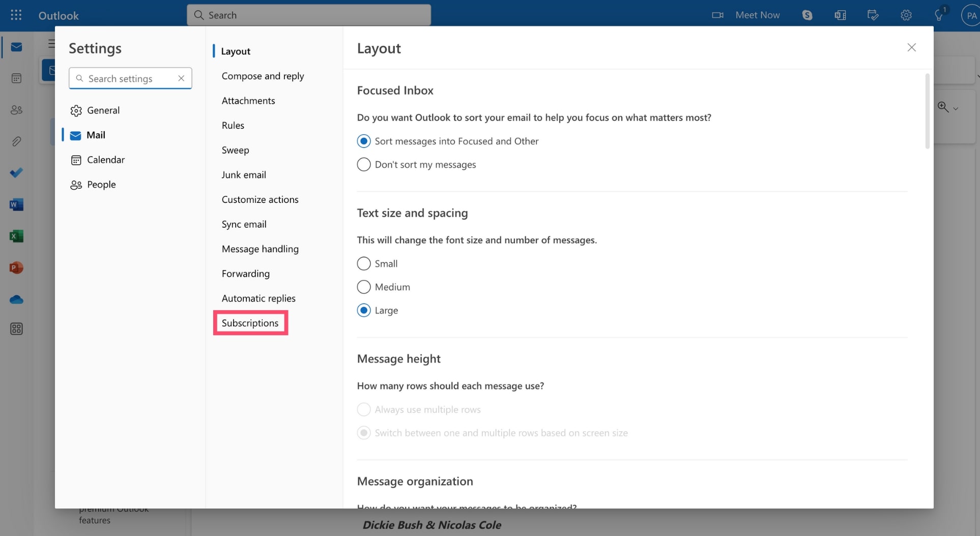Clear the settings search with X icon

coord(181,78)
